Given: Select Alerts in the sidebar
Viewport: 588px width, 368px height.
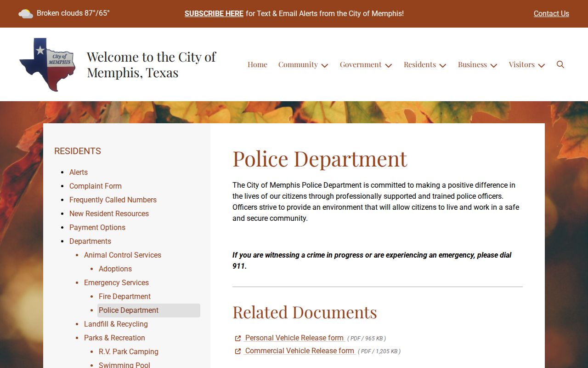Looking at the screenshot, I should pos(79,172).
